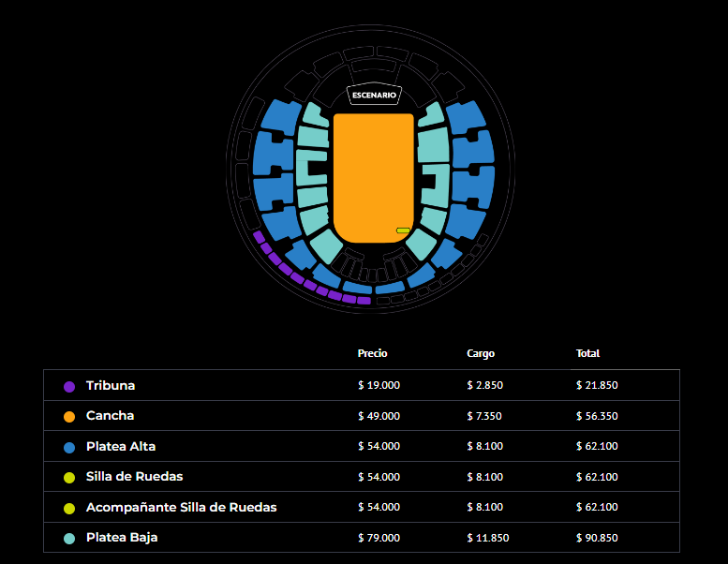
Task: Choose the Acompañante Silla de Ruedas label
Action: (181, 507)
